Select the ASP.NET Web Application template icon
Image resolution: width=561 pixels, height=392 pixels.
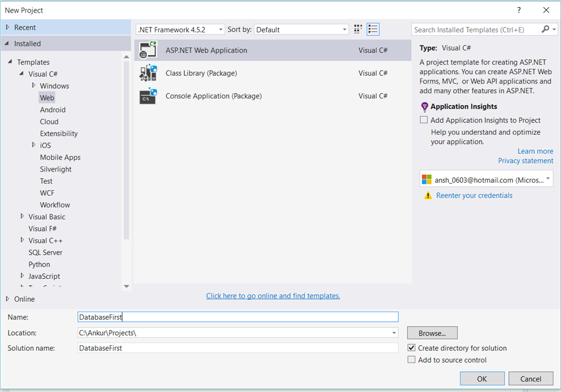click(148, 50)
